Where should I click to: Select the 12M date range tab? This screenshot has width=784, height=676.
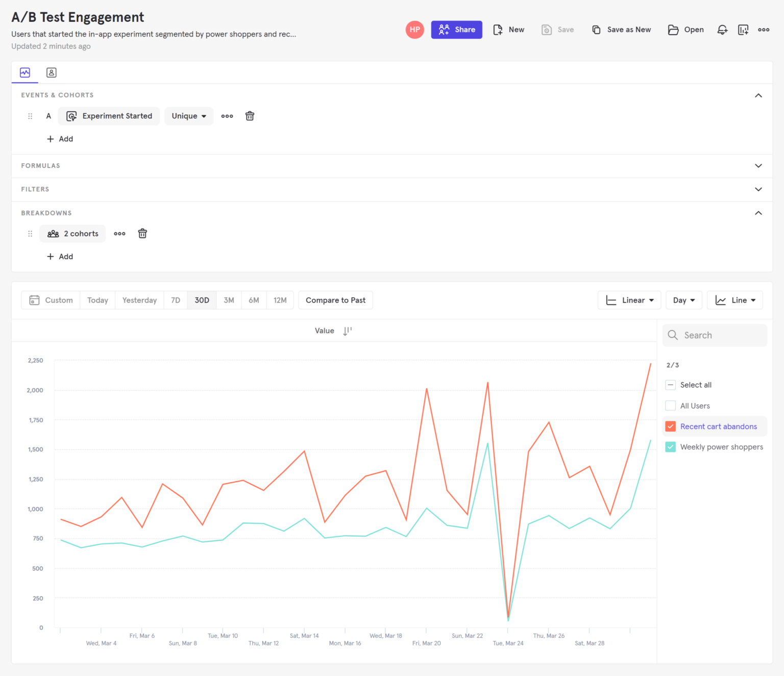click(280, 300)
